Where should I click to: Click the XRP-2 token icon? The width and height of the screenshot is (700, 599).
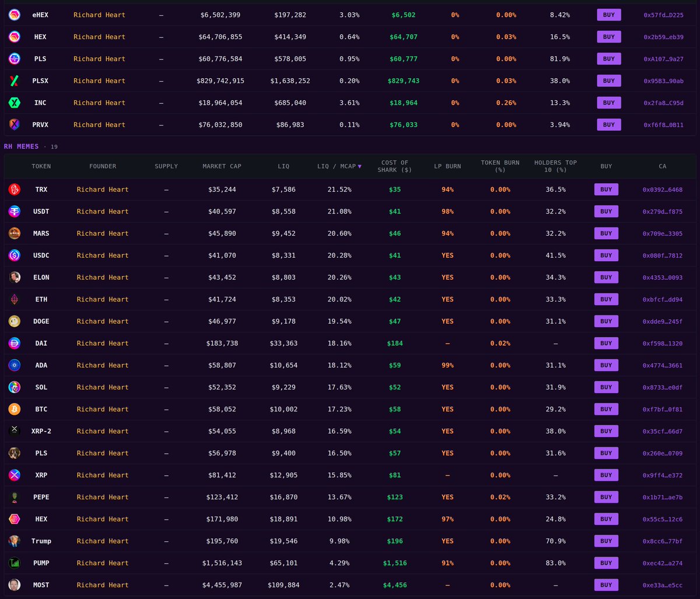point(15,431)
